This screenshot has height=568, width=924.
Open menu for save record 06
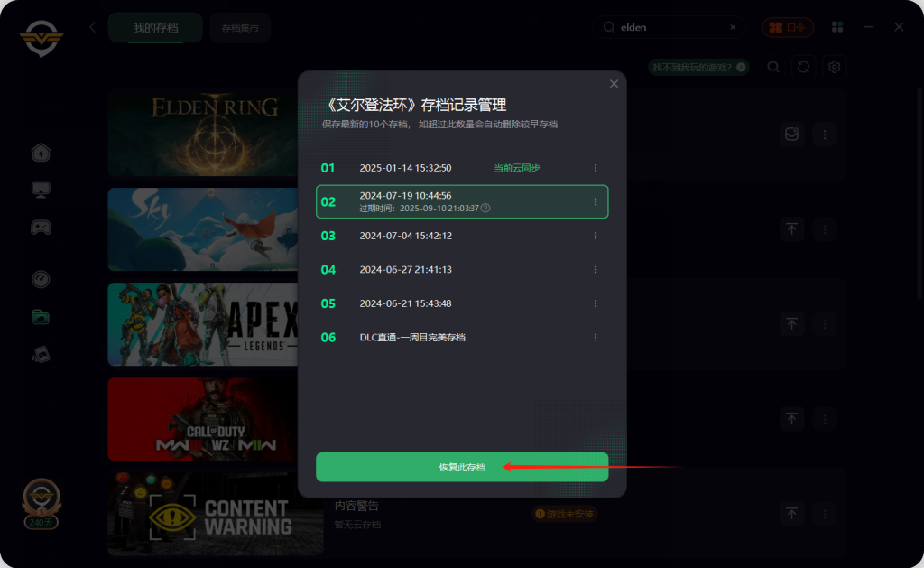pos(596,338)
